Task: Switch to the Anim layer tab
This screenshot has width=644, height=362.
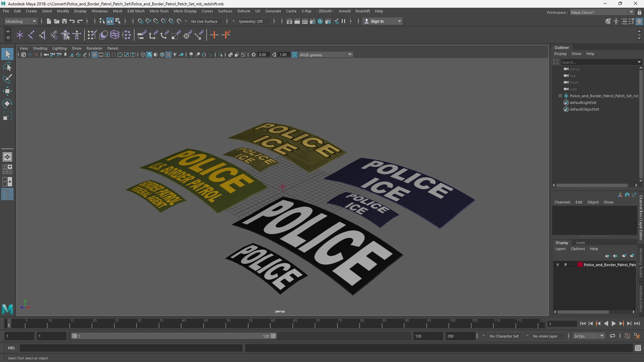Action: (x=580, y=243)
